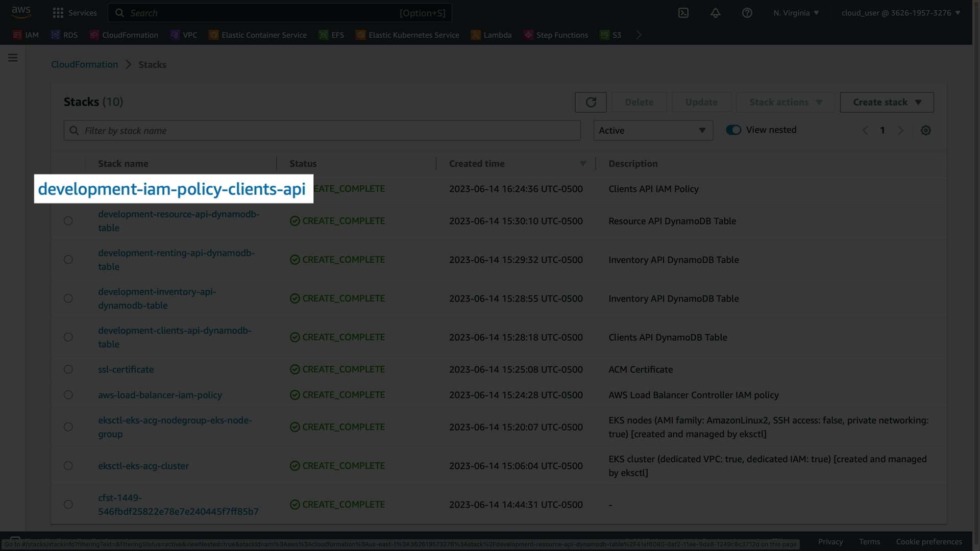
Task: Click the CloudFormation breadcrumb link
Action: click(x=84, y=64)
